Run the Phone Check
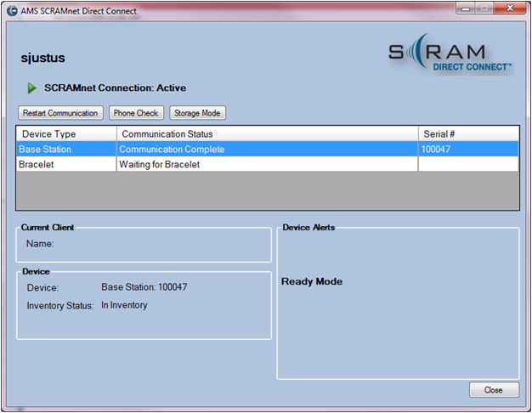The image size is (532, 413). 136,113
